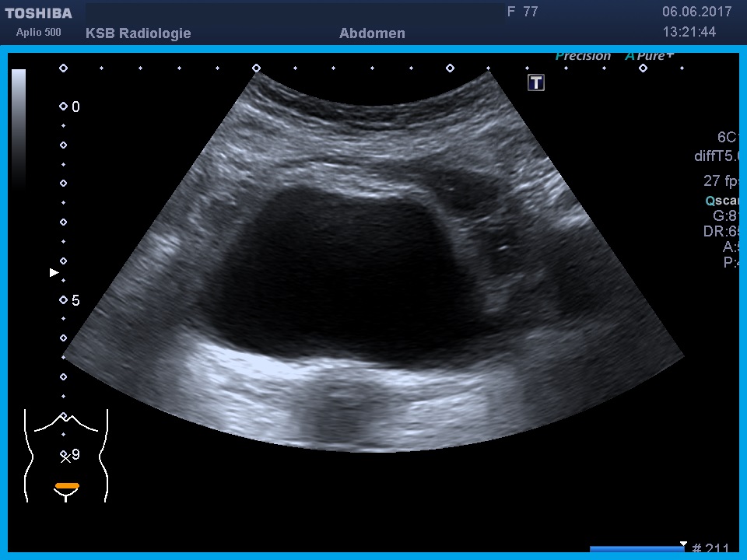This screenshot has width=747, height=560.
Task: Click the date "06.06.2017"
Action: pos(696,12)
